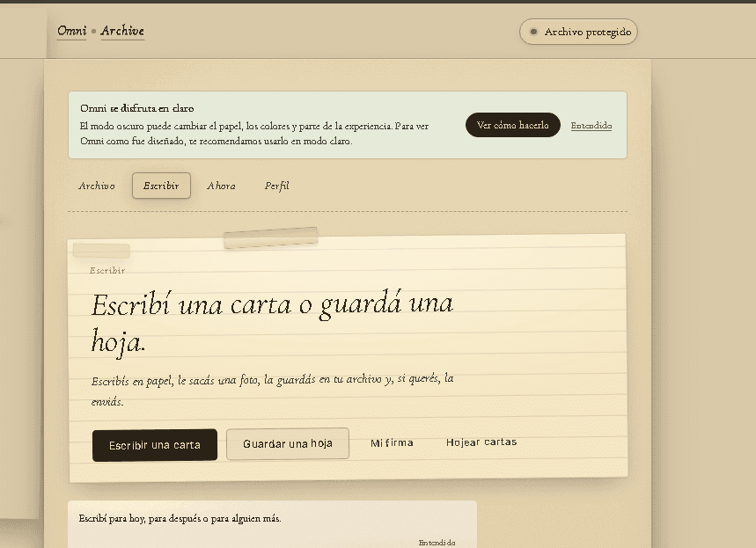Click the banner text starting 'El modo oscuro'

[x=254, y=134]
